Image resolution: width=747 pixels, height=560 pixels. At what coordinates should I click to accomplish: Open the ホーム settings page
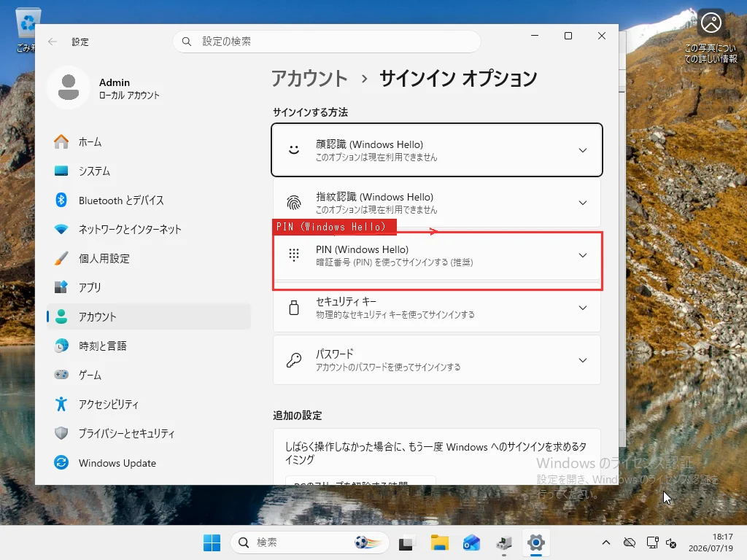coord(149,142)
